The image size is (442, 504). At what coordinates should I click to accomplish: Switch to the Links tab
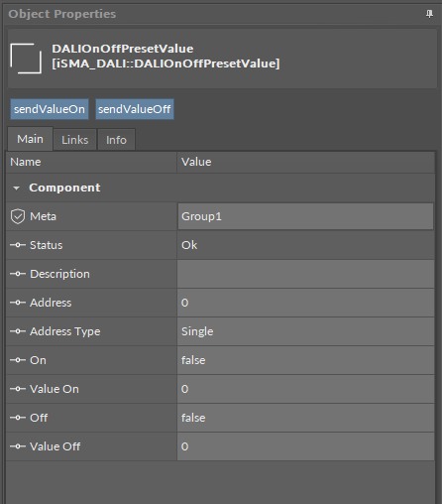(x=75, y=140)
